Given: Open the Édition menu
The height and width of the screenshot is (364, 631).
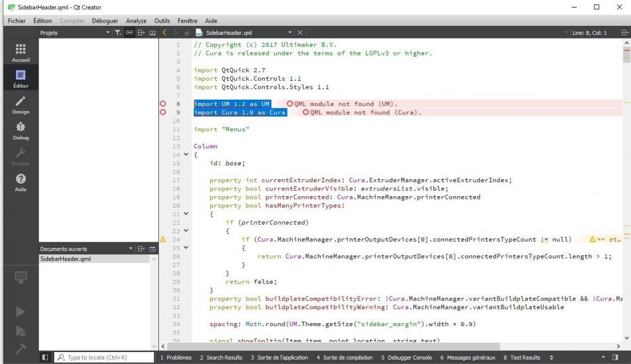Looking at the screenshot, I should [42, 21].
